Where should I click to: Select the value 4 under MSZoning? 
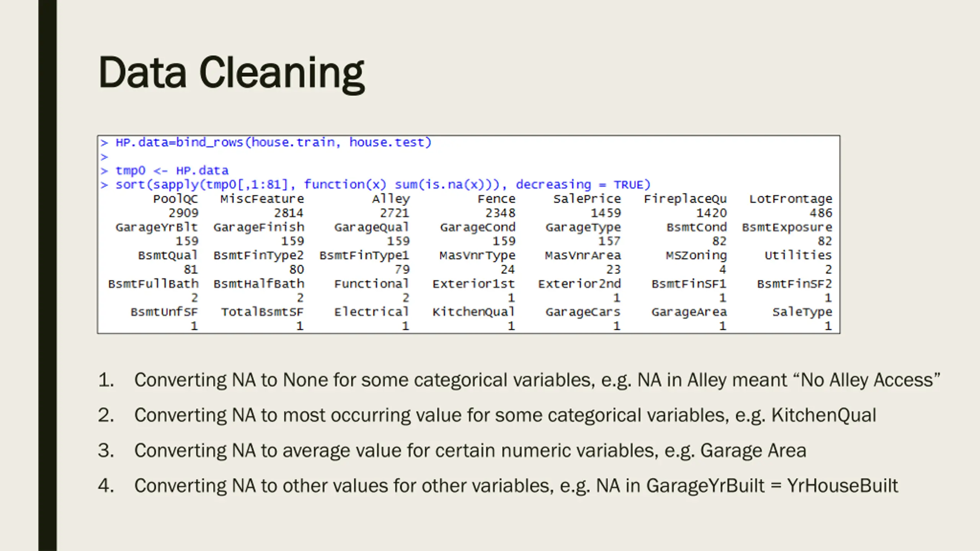pyautogui.click(x=723, y=270)
